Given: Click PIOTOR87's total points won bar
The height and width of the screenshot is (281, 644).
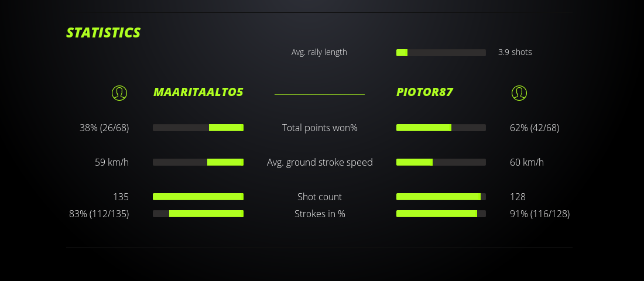Looking at the screenshot, I should point(441,128).
